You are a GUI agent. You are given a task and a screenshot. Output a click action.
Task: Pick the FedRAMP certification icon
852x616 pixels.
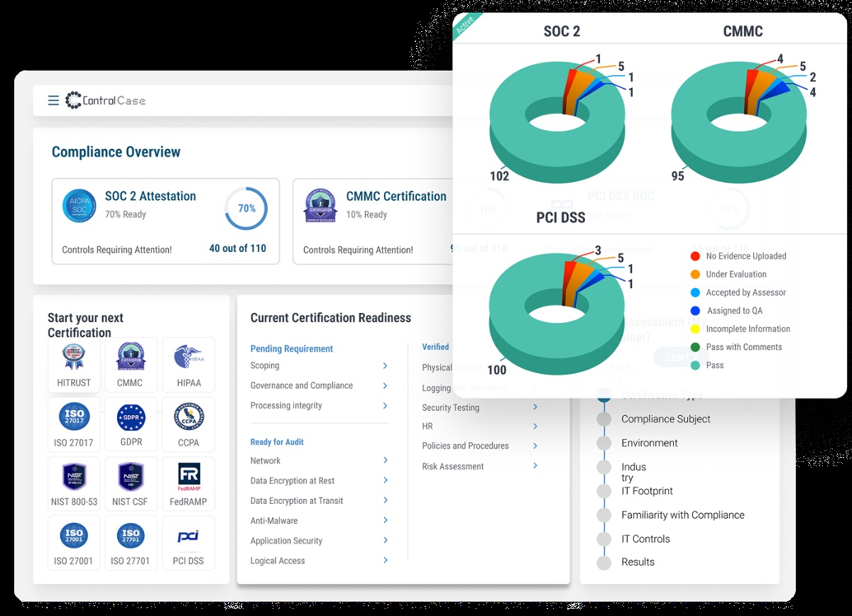pos(188,478)
